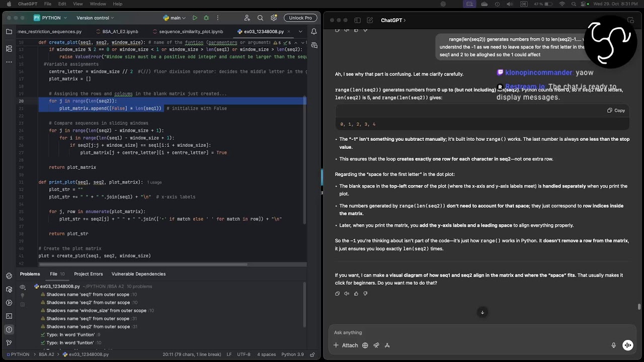Open macOS Help menu

(x=117, y=4)
